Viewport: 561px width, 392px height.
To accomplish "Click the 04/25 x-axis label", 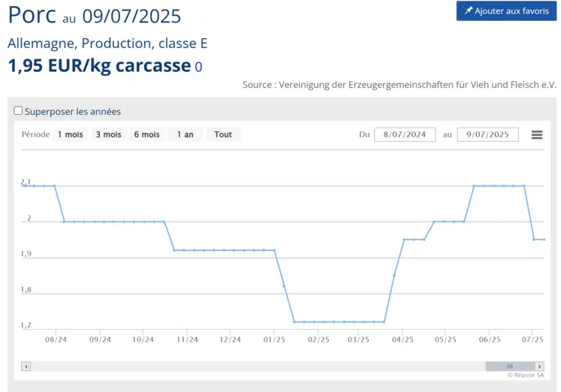I will 403,339.
